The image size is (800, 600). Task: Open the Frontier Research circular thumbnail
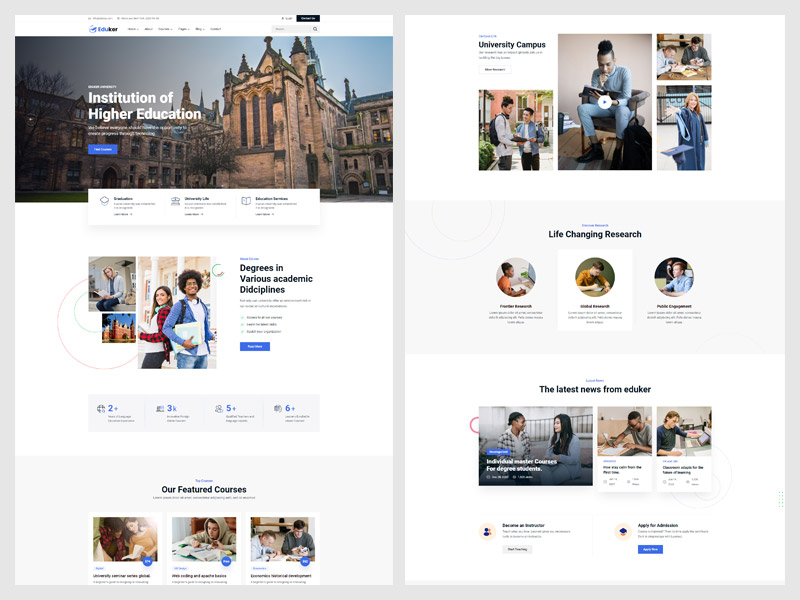tap(516, 277)
